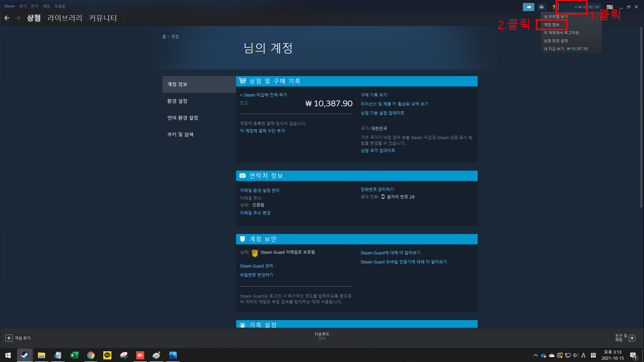Open the inbox envelope icon
Image resolution: width=644 pixels, height=362 pixels.
(x=541, y=7)
